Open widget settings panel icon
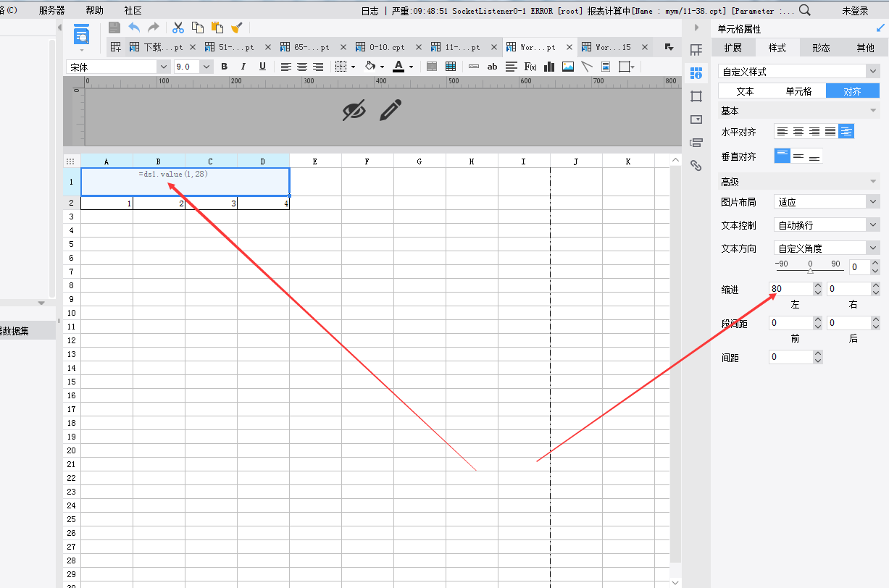 point(696,119)
